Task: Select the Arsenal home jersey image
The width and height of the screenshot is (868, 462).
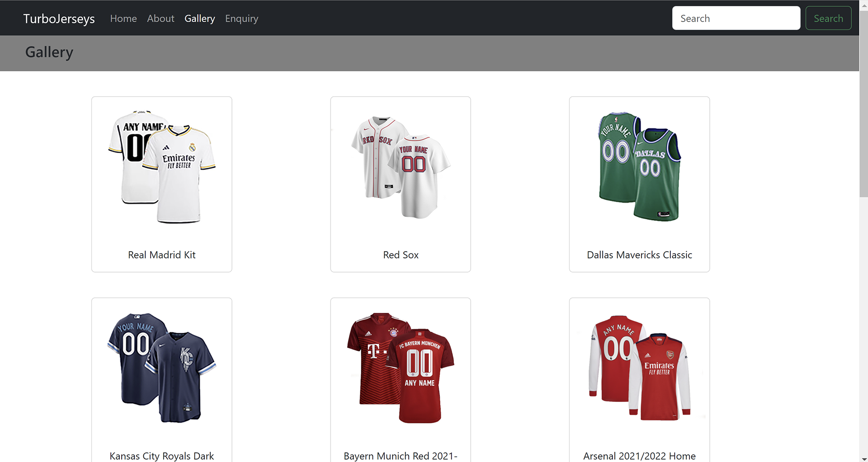Action: [639, 368]
